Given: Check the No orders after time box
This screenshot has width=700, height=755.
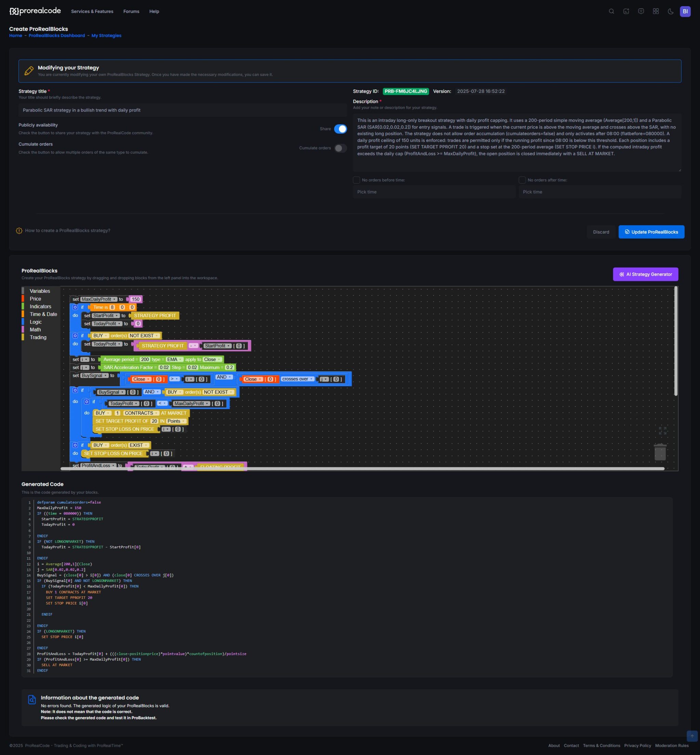Looking at the screenshot, I should [522, 180].
